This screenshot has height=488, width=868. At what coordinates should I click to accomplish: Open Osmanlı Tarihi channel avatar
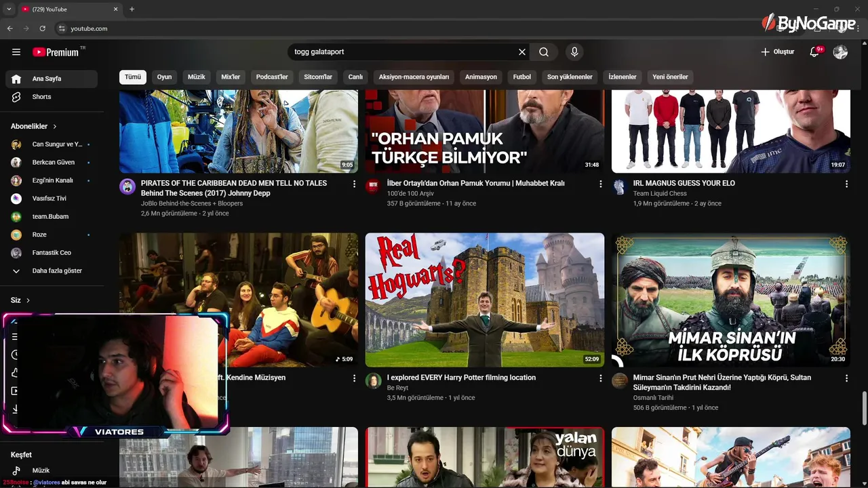click(x=620, y=381)
